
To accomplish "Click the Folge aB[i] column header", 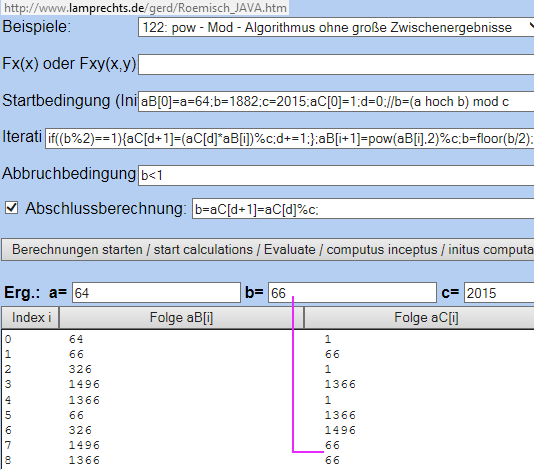I will (181, 317).
